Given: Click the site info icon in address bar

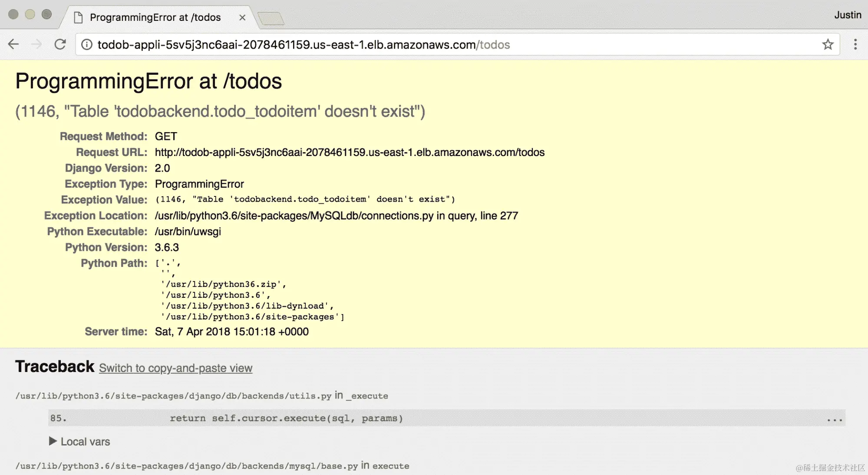Looking at the screenshot, I should tap(87, 45).
